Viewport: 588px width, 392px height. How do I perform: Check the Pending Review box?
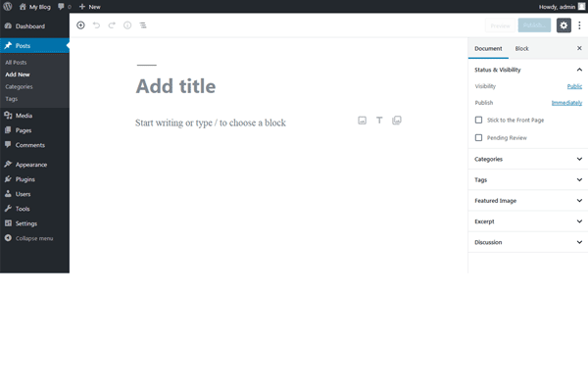(478, 137)
